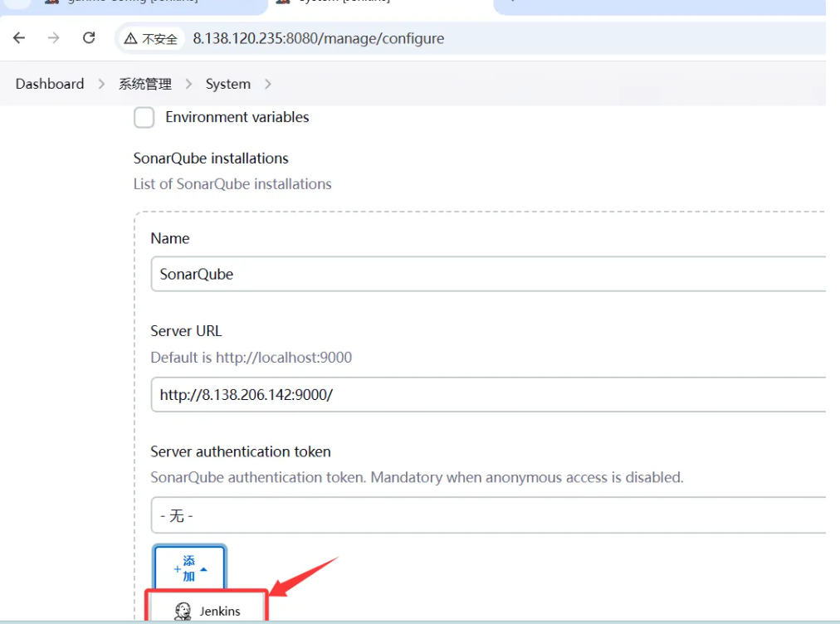Select the "Default is http://localhost:9000" hint

click(x=252, y=358)
